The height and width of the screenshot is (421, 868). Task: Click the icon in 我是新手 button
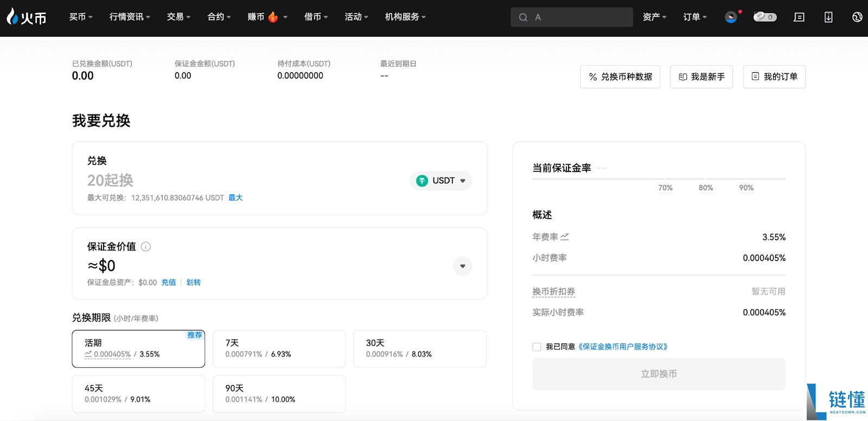coord(683,77)
